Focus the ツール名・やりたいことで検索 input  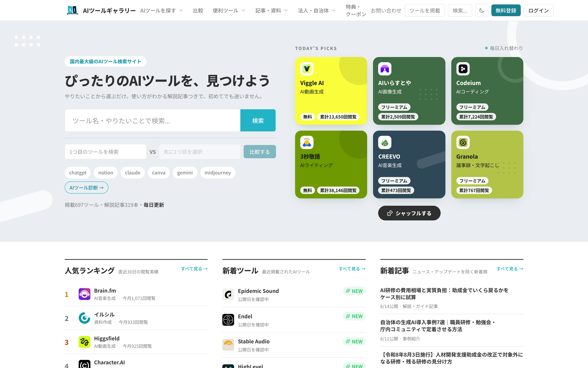point(153,121)
